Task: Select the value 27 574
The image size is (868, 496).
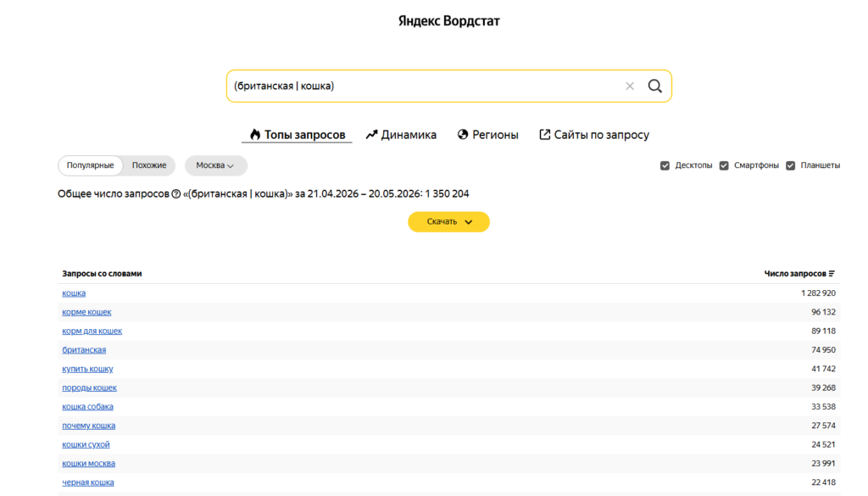Action: [x=823, y=426]
